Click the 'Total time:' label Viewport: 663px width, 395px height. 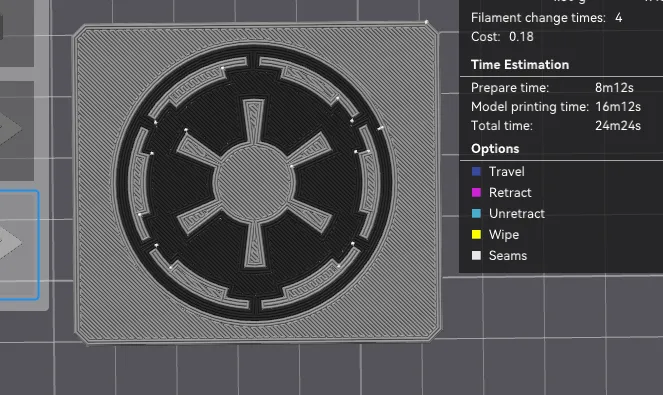click(x=501, y=126)
